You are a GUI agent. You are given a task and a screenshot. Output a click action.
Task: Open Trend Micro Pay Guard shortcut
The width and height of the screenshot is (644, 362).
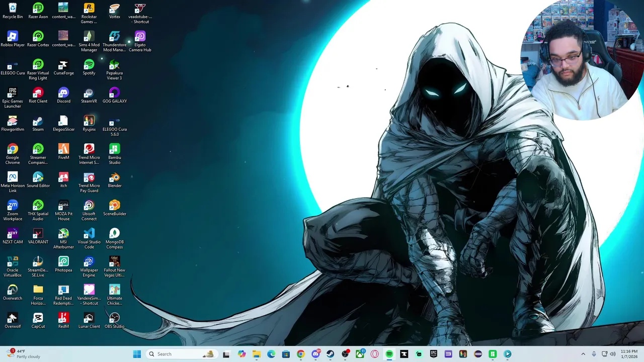[89, 183]
